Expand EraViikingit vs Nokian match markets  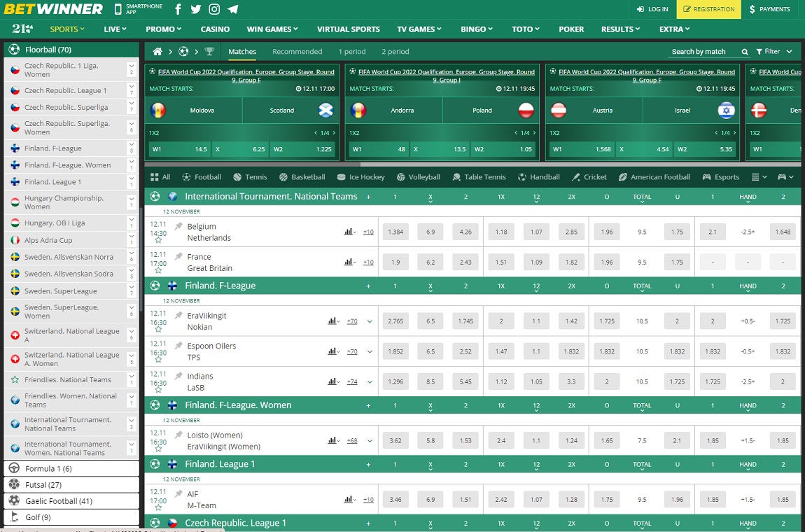tap(370, 321)
